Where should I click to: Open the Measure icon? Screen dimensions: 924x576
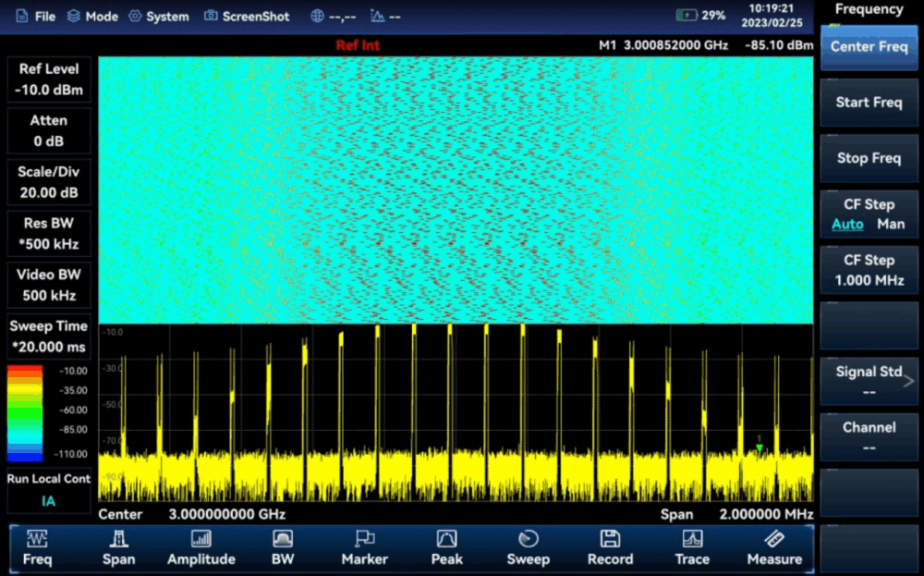774,539
